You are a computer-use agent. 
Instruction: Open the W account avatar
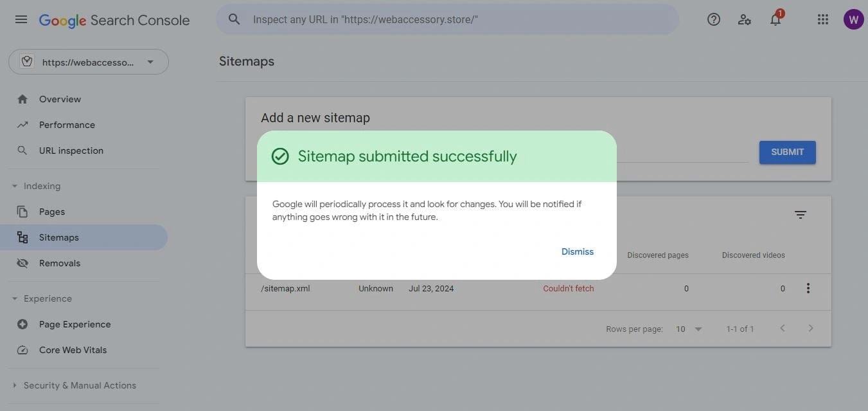(x=853, y=19)
